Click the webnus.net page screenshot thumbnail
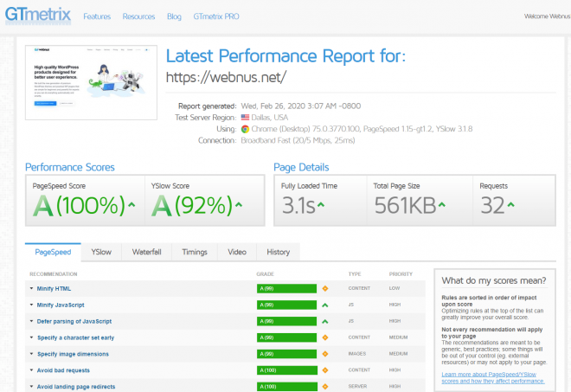Screen dimensions: 571x392 [x=91, y=83]
